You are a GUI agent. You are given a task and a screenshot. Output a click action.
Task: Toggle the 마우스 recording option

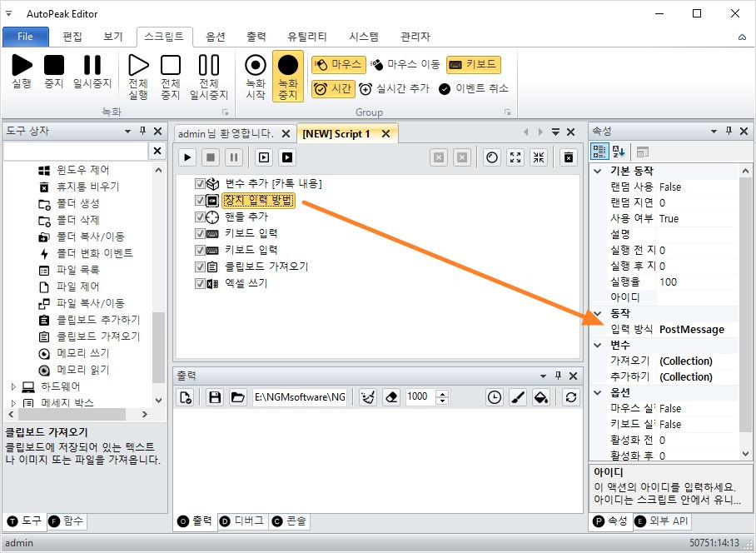[337, 64]
